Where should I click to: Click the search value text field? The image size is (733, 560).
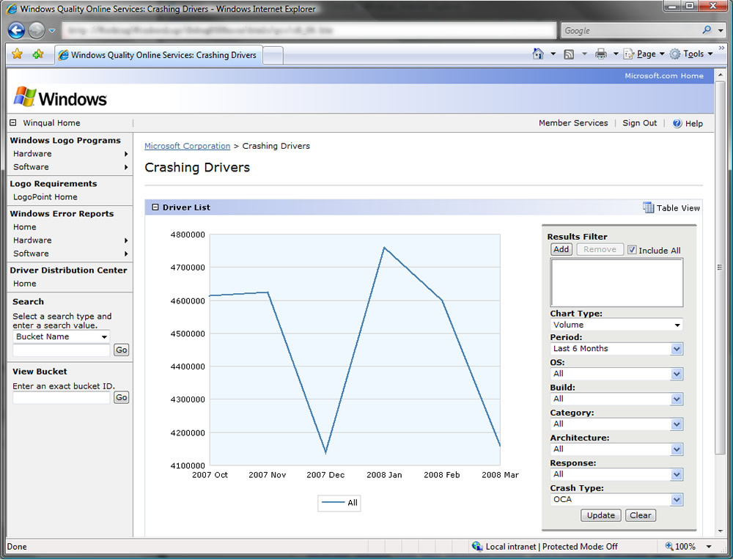click(62, 350)
